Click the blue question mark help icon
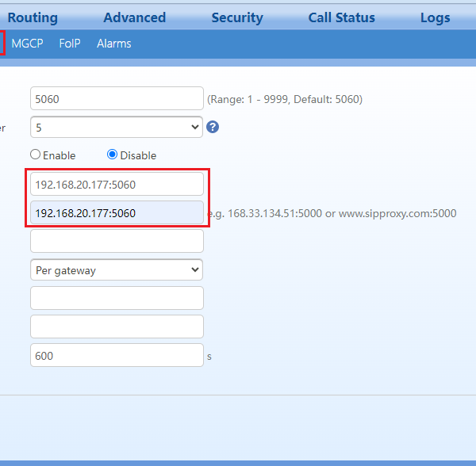This screenshot has height=466, width=476. point(212,127)
